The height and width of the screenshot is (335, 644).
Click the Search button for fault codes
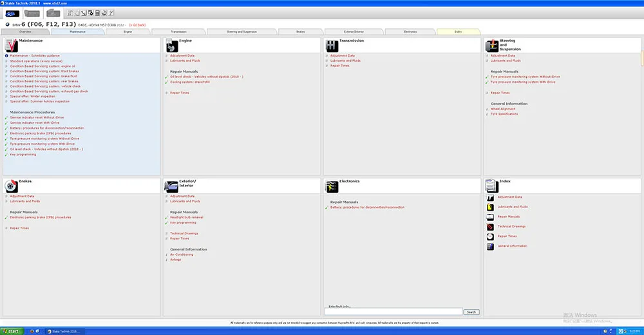(471, 312)
